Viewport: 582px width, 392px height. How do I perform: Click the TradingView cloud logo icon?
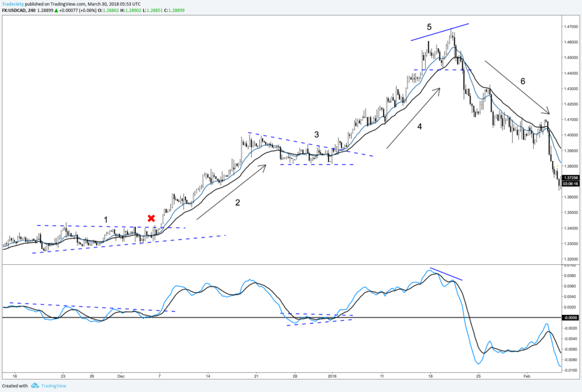[x=35, y=385]
